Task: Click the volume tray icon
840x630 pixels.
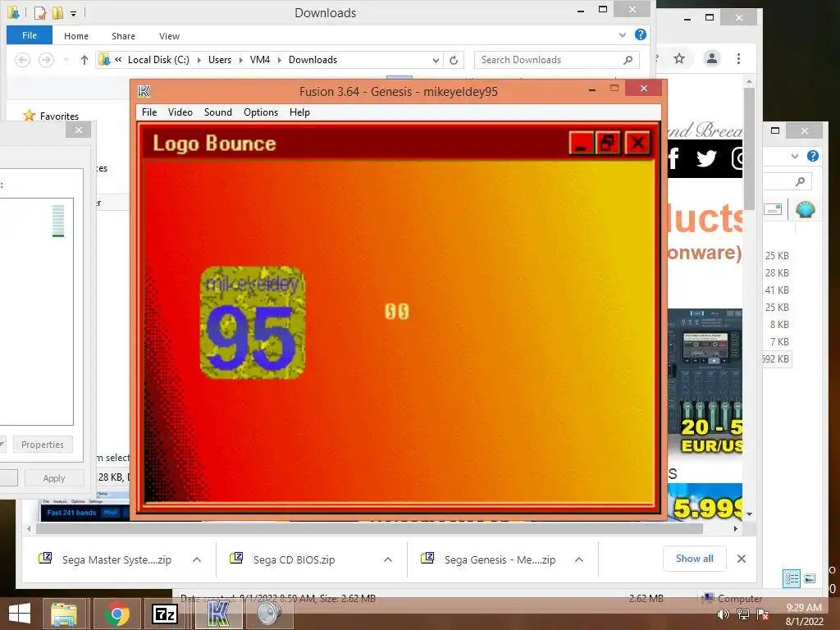Action: point(723,614)
